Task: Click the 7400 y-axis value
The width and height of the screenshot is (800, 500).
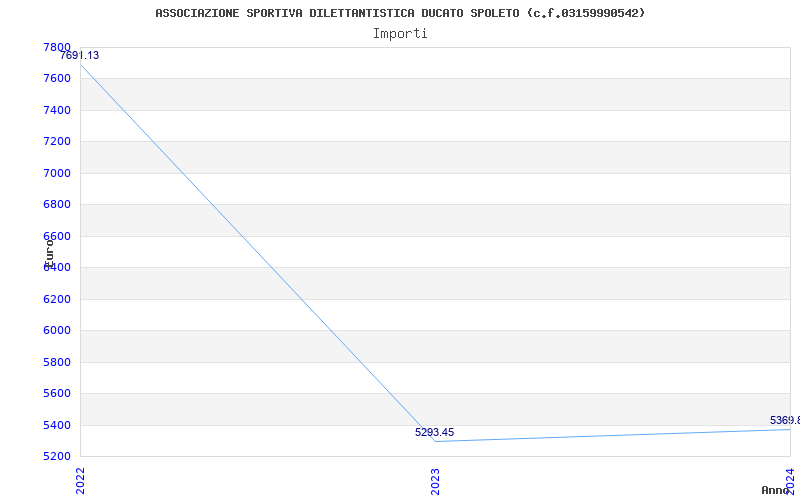Action: (57, 110)
